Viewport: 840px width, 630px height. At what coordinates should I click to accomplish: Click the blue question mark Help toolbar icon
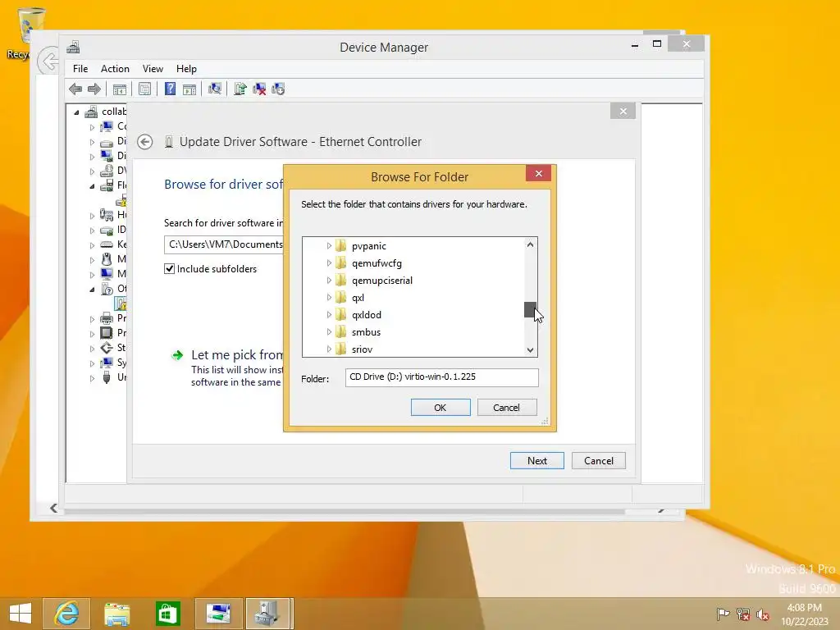tap(170, 89)
